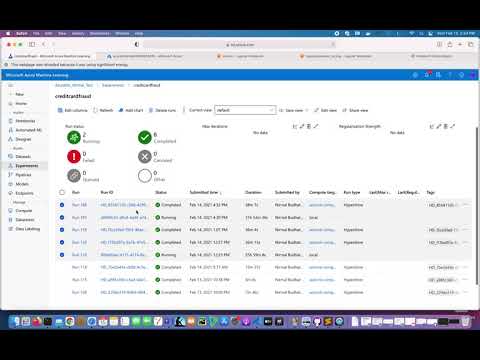480x360 pixels.
Task: Filter by Canceled status icon
Action: (x=145, y=157)
